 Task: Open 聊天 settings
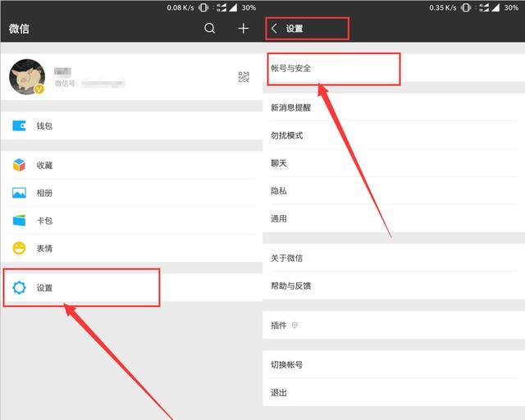coord(394,163)
